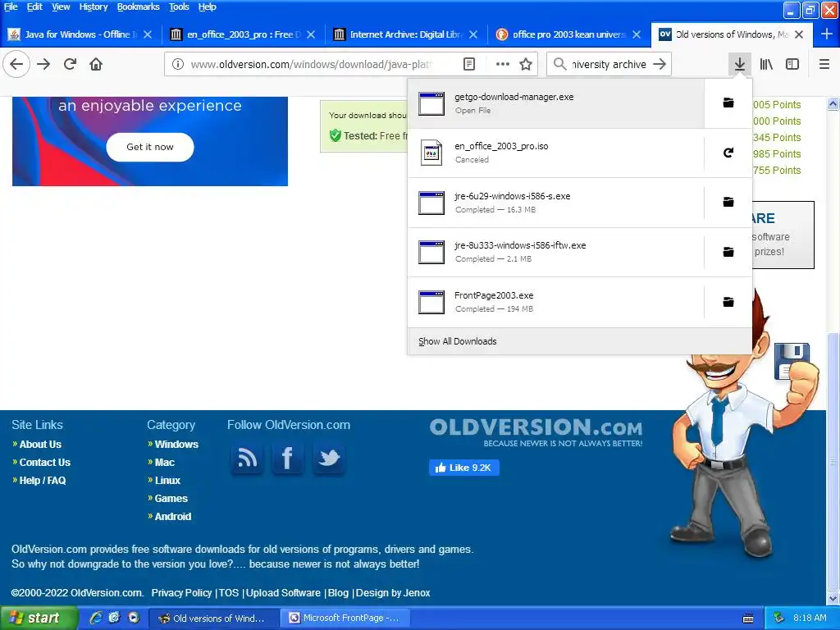840x630 pixels.
Task: Open the Help / FAQ link
Action: click(43, 481)
